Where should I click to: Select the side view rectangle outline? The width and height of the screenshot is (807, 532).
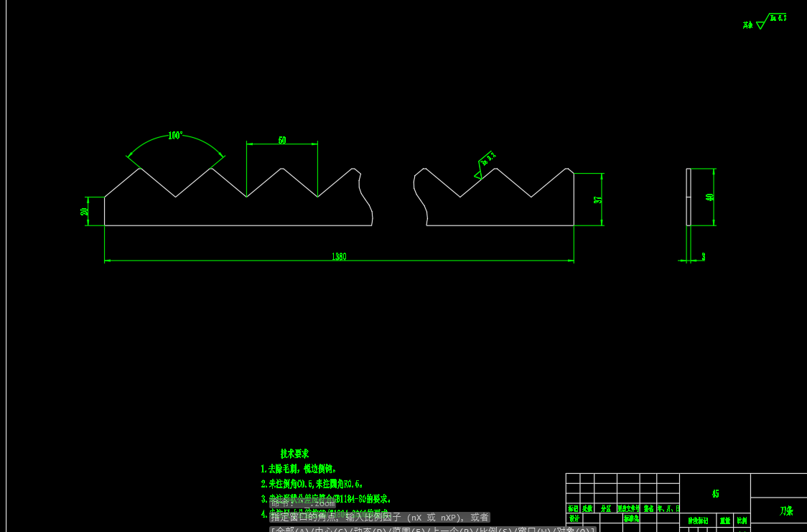689,197
